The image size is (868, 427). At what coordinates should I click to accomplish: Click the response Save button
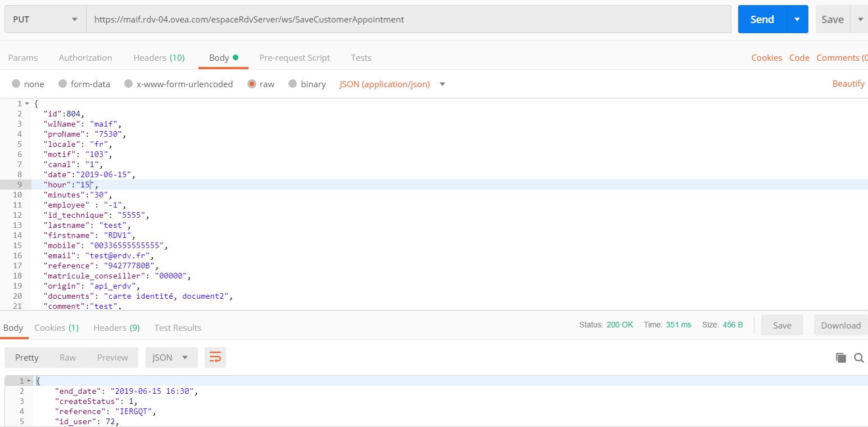point(782,325)
